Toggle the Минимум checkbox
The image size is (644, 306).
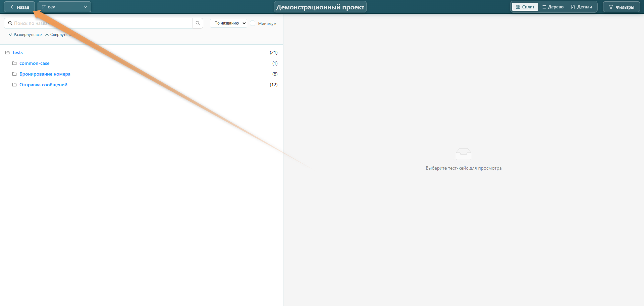(x=253, y=23)
